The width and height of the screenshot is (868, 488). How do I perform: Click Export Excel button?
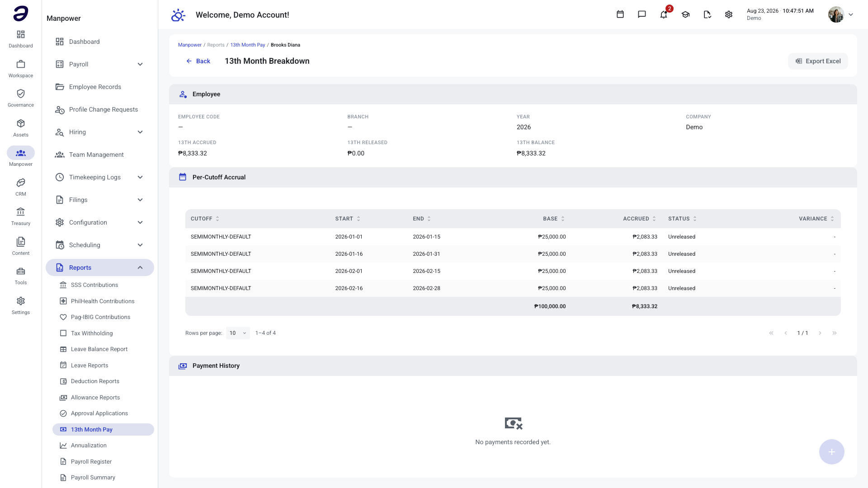click(x=818, y=61)
